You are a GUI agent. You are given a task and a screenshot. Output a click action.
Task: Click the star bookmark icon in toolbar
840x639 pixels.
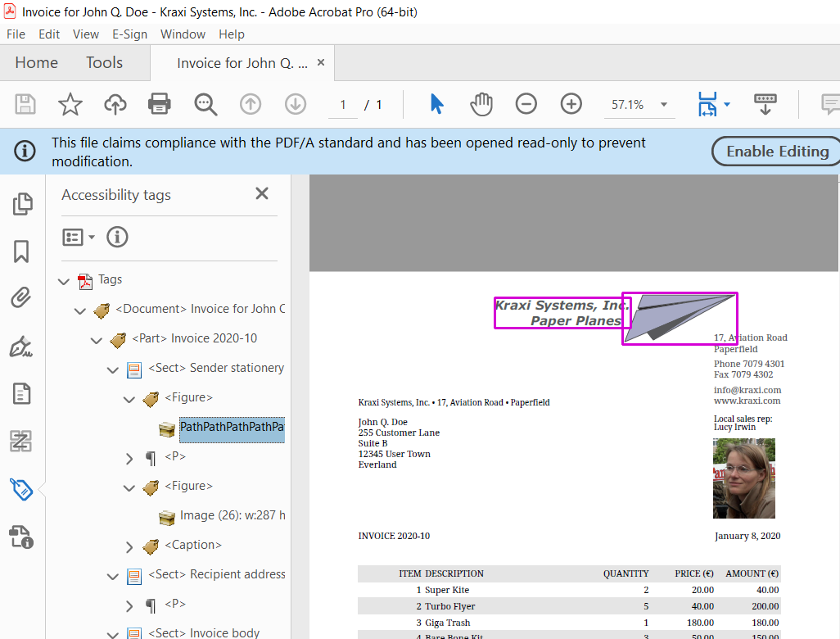tap(70, 104)
